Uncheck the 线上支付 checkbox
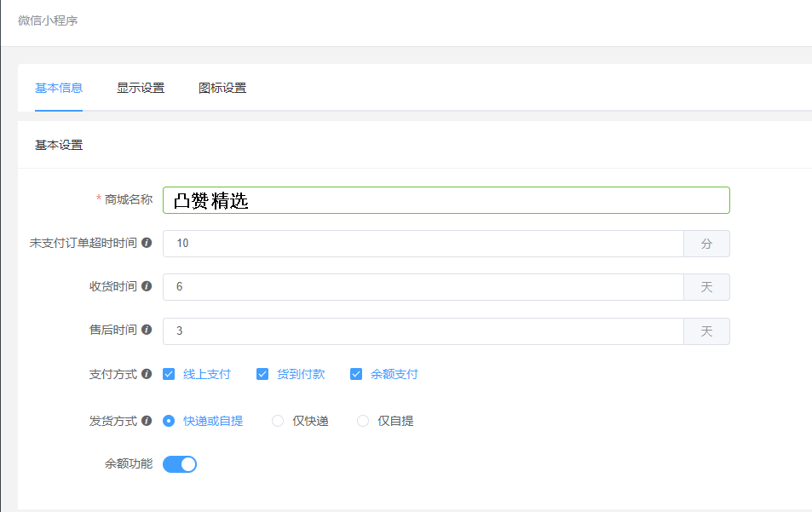The height and width of the screenshot is (512, 812). [169, 374]
